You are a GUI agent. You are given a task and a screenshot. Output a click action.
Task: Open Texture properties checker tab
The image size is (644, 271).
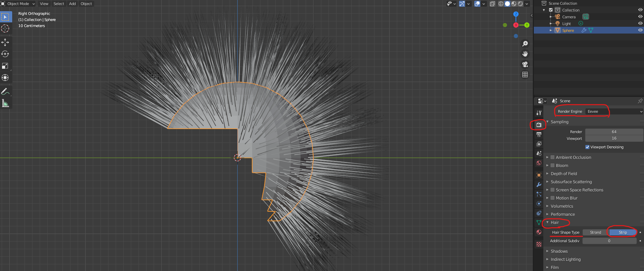coord(539,244)
